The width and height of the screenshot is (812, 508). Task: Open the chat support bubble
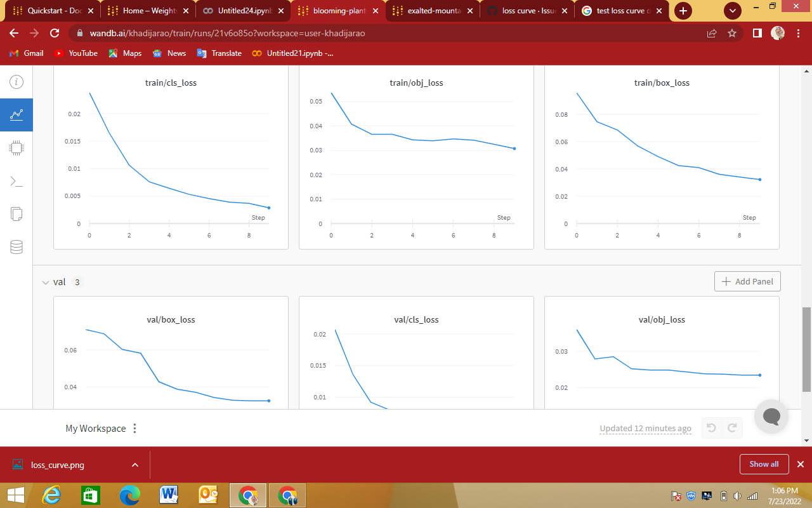771,416
